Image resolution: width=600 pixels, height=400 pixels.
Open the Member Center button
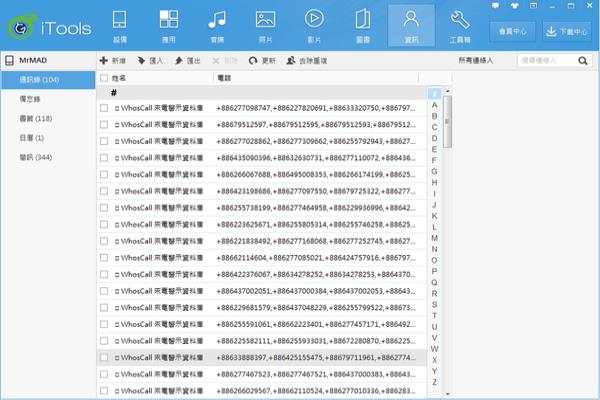pos(512,31)
